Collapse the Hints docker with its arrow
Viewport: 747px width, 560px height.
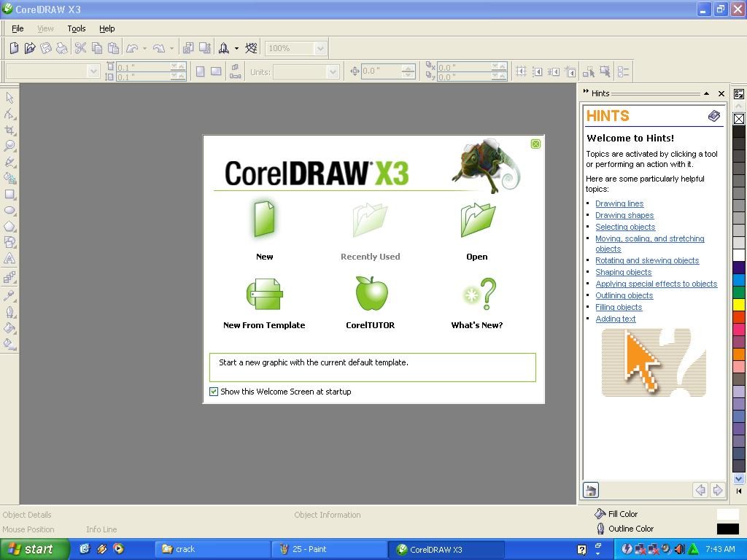click(x=706, y=93)
